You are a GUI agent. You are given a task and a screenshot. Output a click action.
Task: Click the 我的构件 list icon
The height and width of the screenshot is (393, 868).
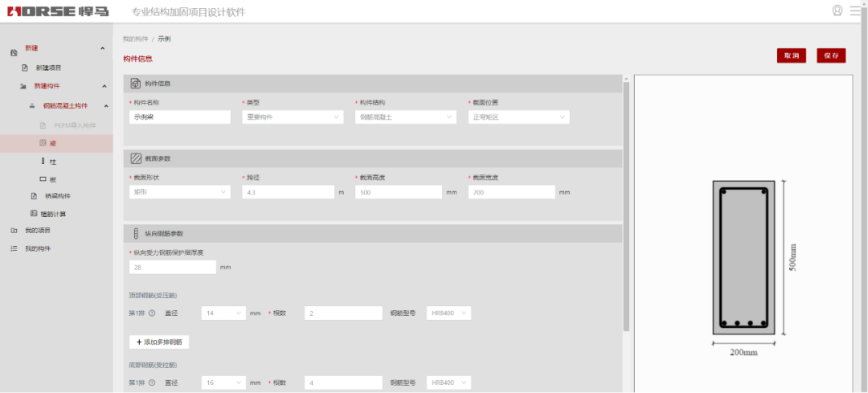click(14, 248)
